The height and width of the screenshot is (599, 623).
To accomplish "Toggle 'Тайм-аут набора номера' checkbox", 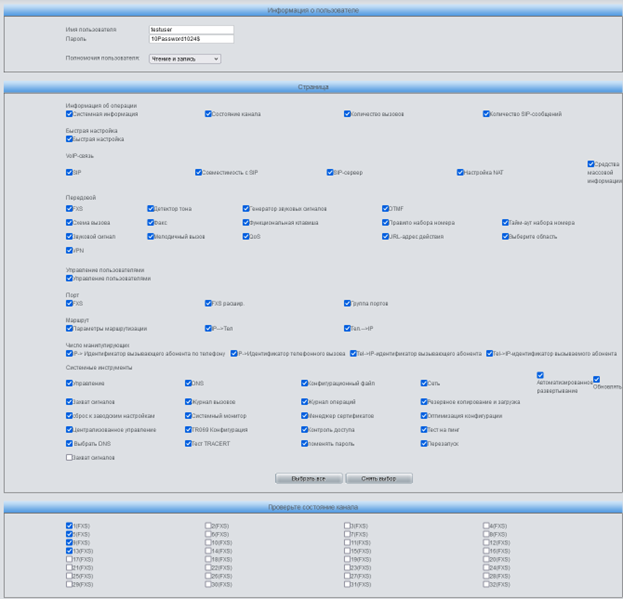I will coord(505,222).
